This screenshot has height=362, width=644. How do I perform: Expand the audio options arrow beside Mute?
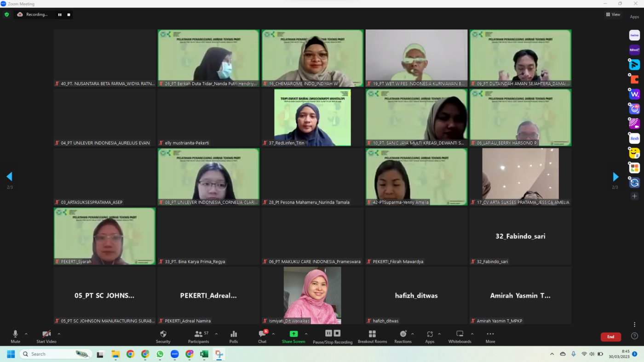point(26,334)
